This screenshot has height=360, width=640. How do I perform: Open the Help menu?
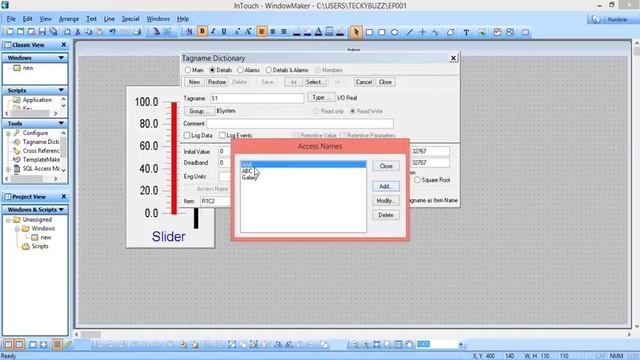coord(183,19)
